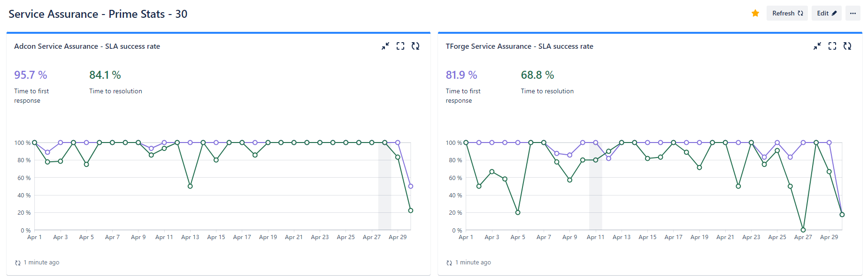Click the TForge chart highlighted column near Apr 11
This screenshot has height=278, width=868.
(596, 186)
